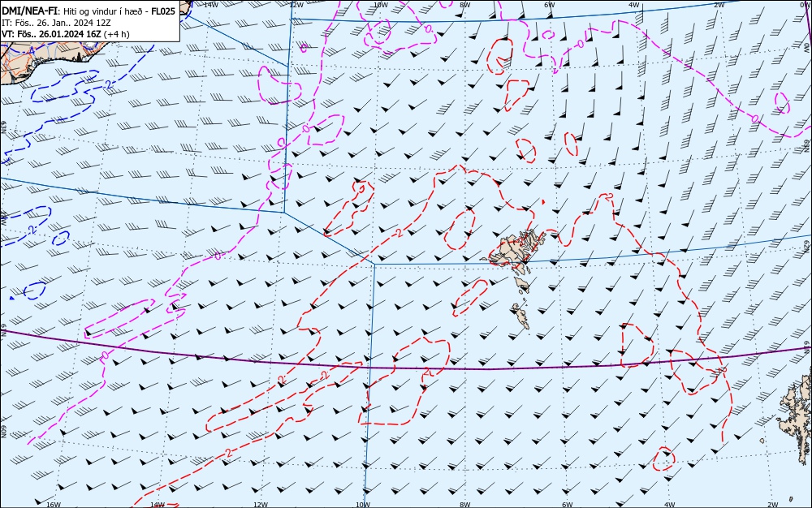This screenshot has width=812, height=508.
Task: Click the 2W longitude label along the bottom edge
Action: pyautogui.click(x=772, y=505)
